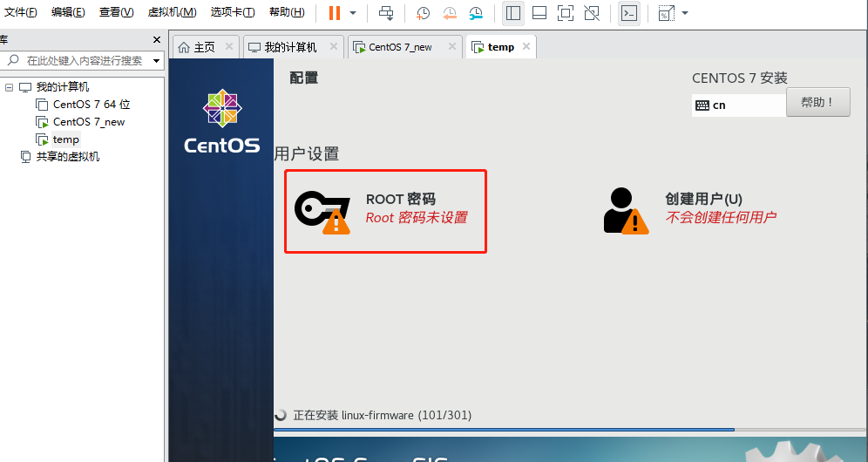The width and height of the screenshot is (868, 462).
Task: Open the stretch display dropdown arrow
Action: click(685, 13)
